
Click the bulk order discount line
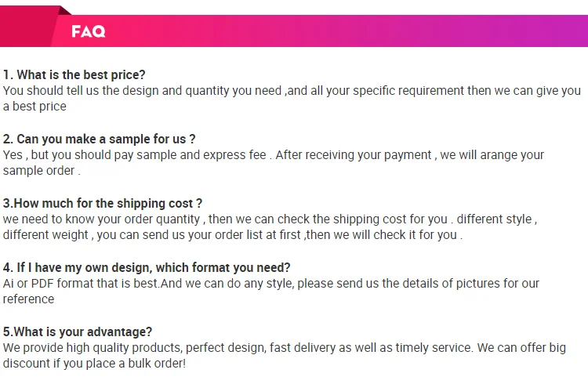pos(94,364)
